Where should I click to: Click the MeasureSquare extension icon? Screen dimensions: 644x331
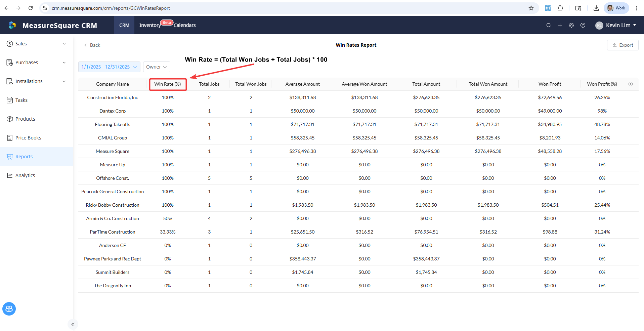pyautogui.click(x=548, y=8)
